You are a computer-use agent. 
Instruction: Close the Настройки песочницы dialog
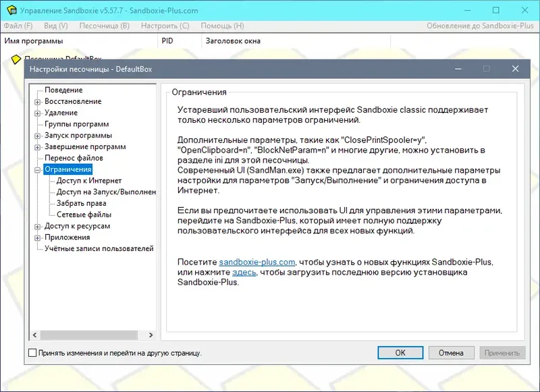click(515, 69)
